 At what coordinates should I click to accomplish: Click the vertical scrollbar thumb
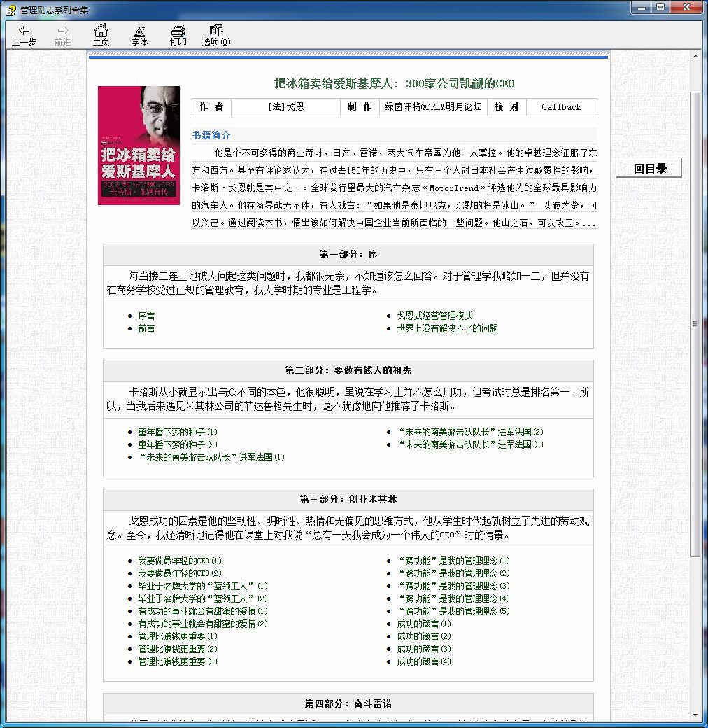coord(695,324)
